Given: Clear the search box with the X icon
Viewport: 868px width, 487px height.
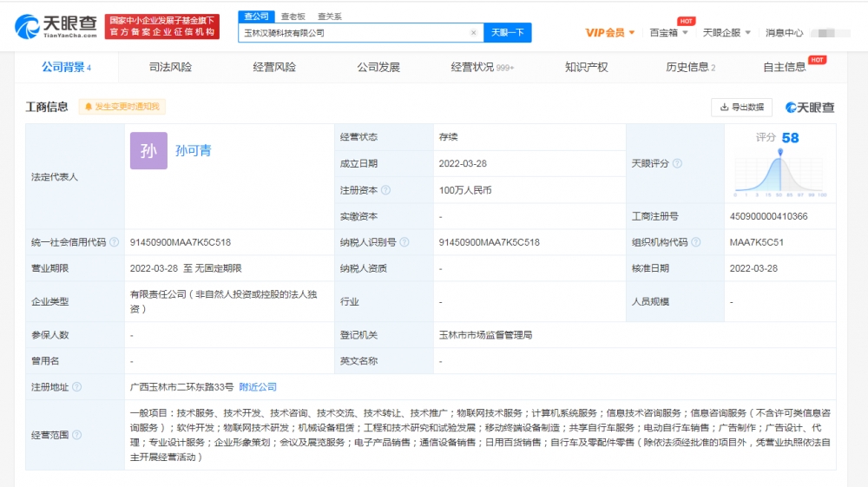Looking at the screenshot, I should pos(473,33).
